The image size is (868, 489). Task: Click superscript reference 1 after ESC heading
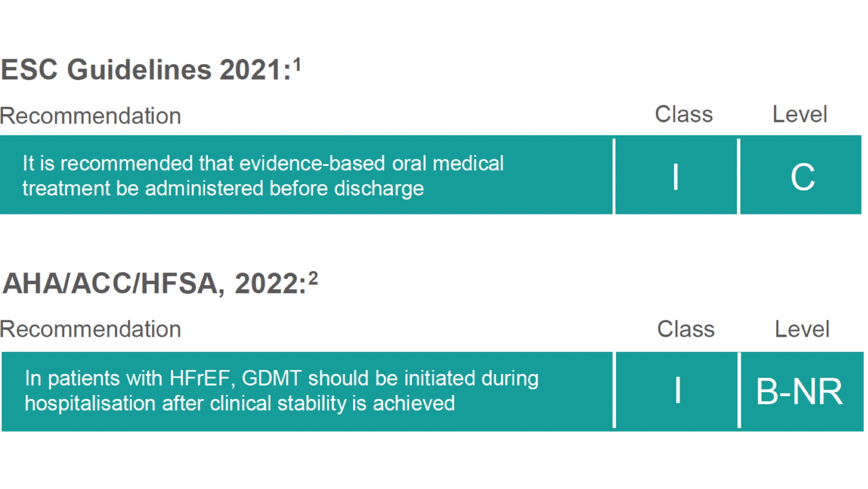[296, 64]
